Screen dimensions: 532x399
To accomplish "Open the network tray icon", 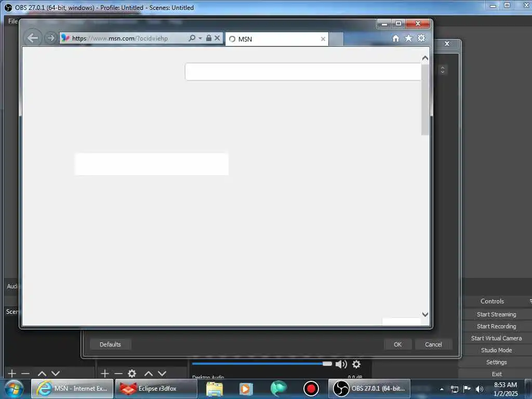I will [454, 389].
